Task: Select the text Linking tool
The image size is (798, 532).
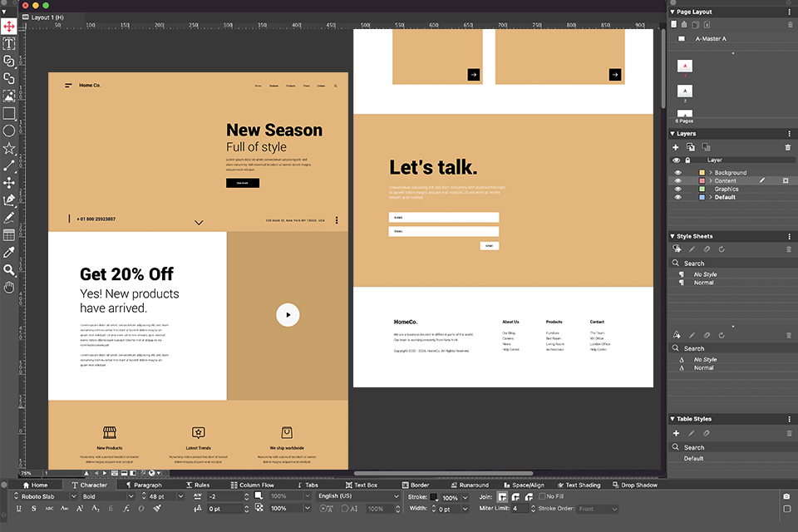Action: coord(9,61)
